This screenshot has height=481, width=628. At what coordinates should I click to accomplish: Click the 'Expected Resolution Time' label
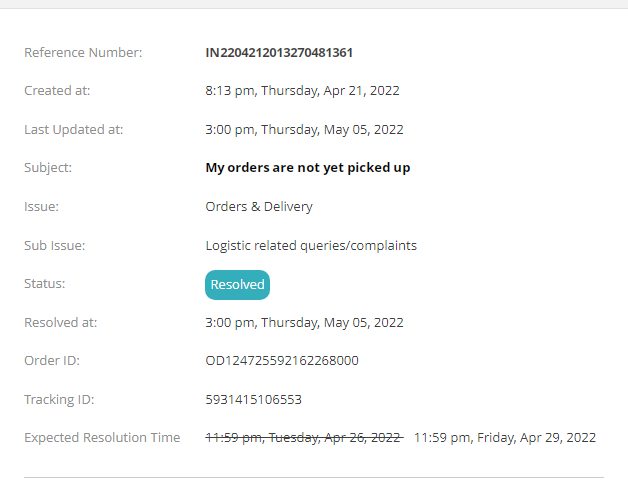(102, 438)
